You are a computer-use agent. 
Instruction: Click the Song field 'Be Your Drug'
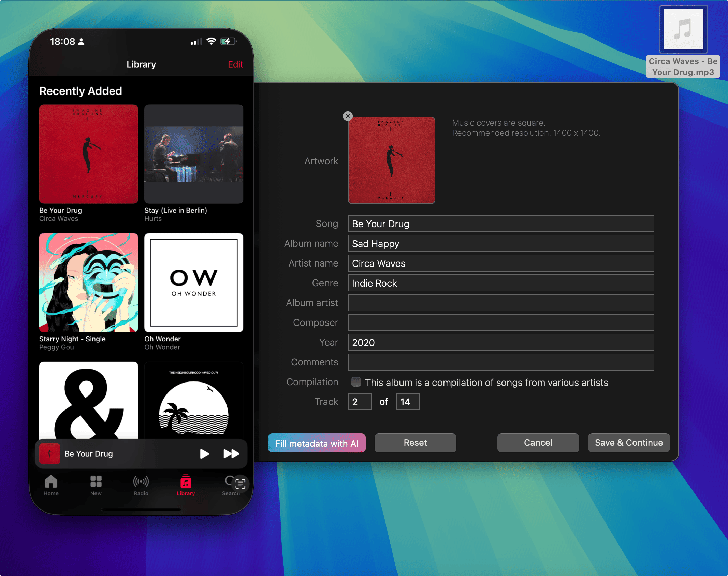click(x=501, y=224)
